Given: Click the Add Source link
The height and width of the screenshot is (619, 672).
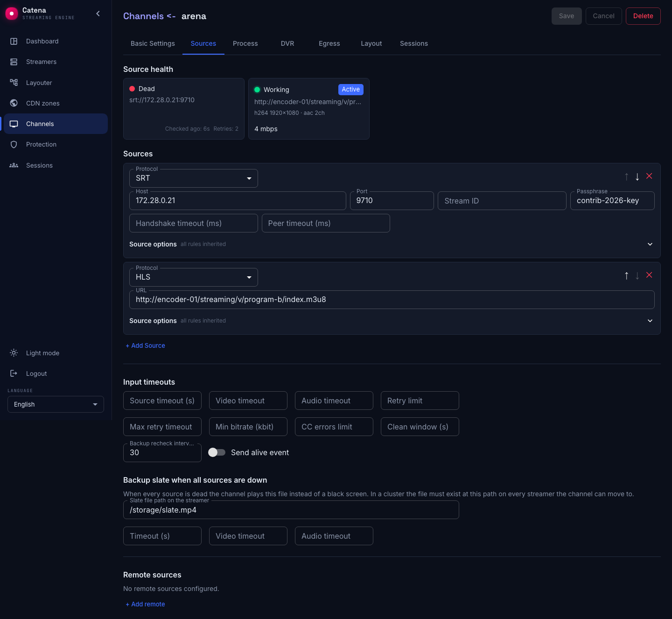Looking at the screenshot, I should [x=145, y=345].
